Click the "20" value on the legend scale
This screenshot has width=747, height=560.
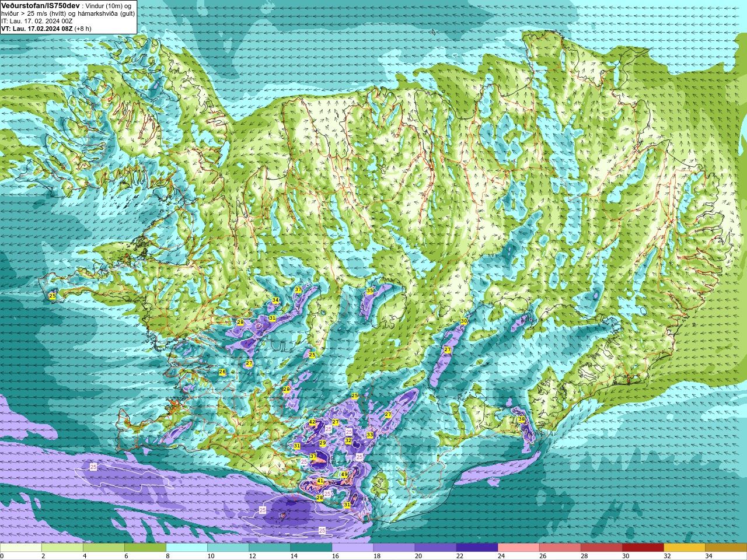[x=418, y=556]
